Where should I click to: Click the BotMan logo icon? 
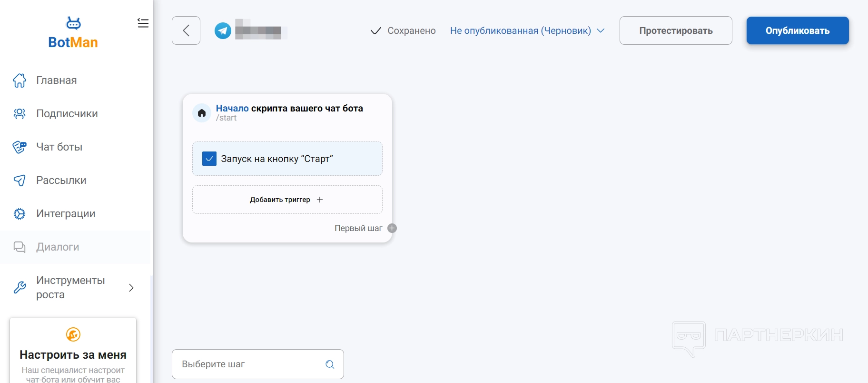pyautogui.click(x=73, y=23)
